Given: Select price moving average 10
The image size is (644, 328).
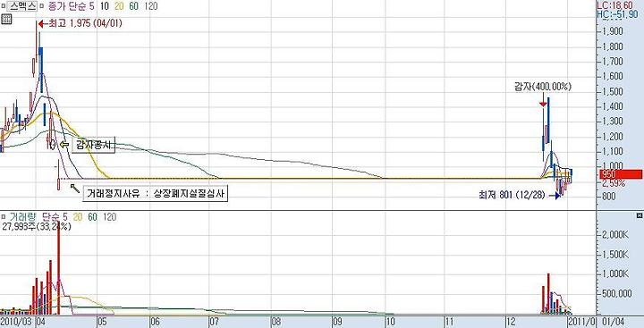Looking at the screenshot, I should [x=105, y=6].
